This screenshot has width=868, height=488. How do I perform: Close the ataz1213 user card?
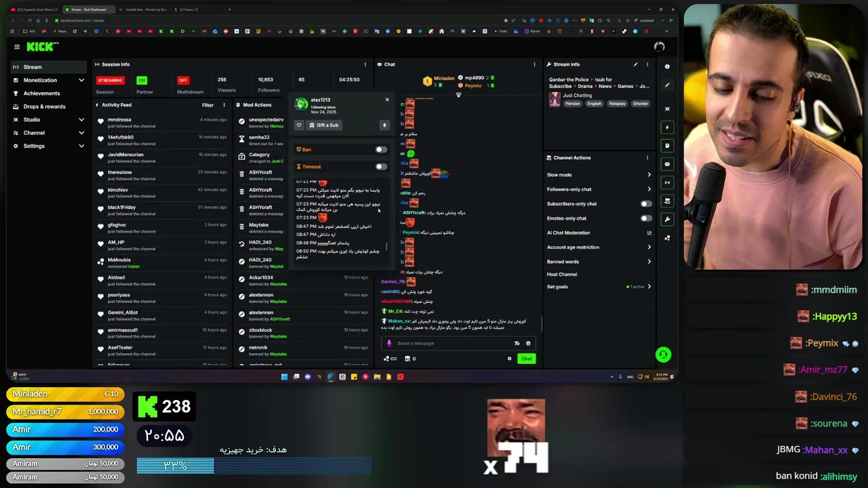click(387, 100)
